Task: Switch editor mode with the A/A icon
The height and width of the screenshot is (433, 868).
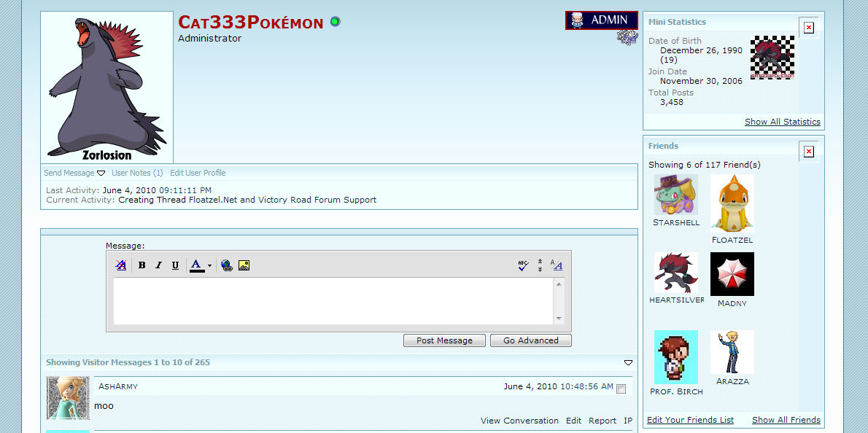Action: pos(556,265)
